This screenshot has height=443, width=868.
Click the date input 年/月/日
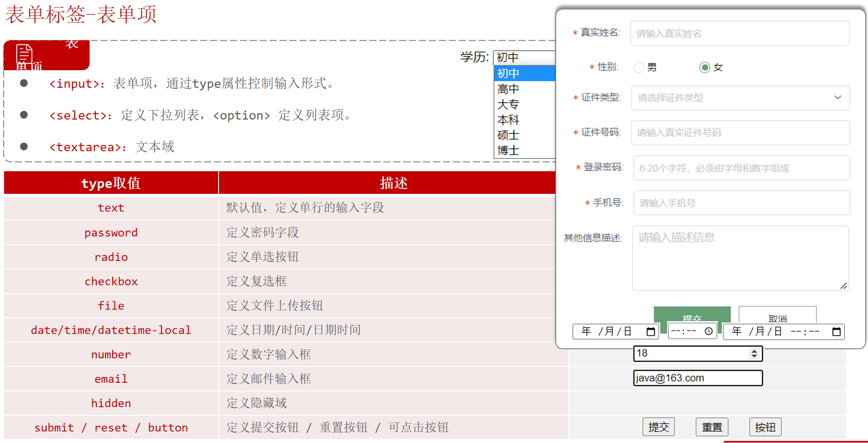coord(616,332)
